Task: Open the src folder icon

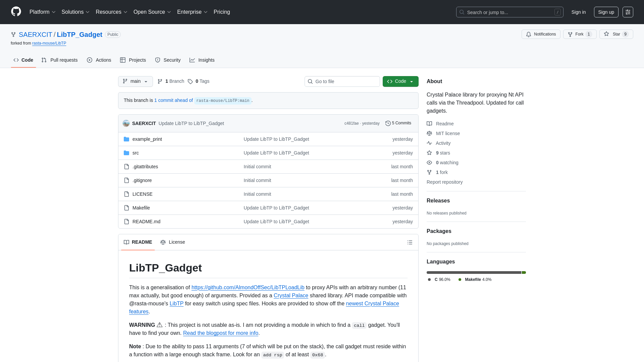Action: point(126,153)
